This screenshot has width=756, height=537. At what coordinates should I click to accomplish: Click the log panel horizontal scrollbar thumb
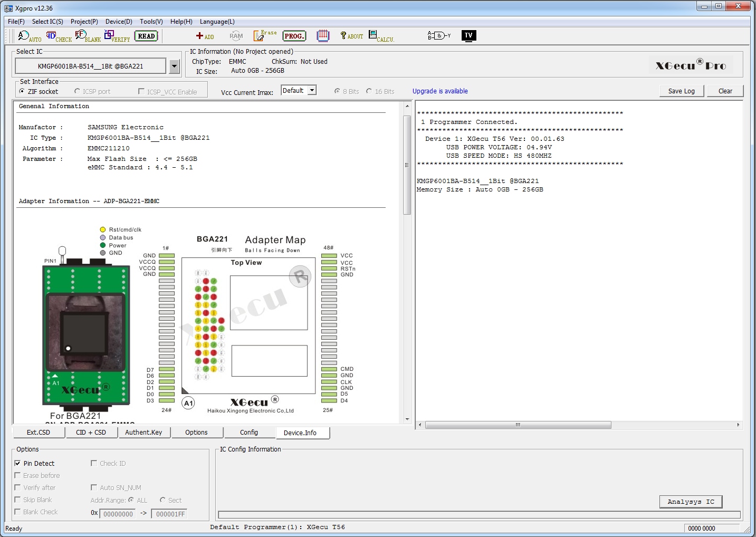(518, 425)
